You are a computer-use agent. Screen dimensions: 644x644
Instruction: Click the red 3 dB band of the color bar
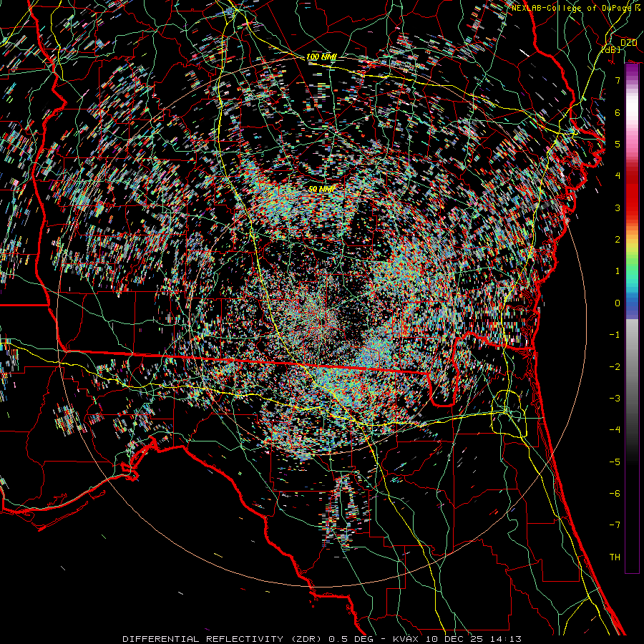[632, 201]
